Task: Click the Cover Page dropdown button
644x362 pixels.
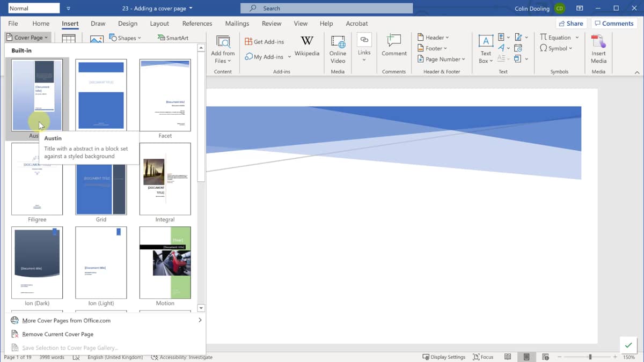Action: (x=27, y=38)
